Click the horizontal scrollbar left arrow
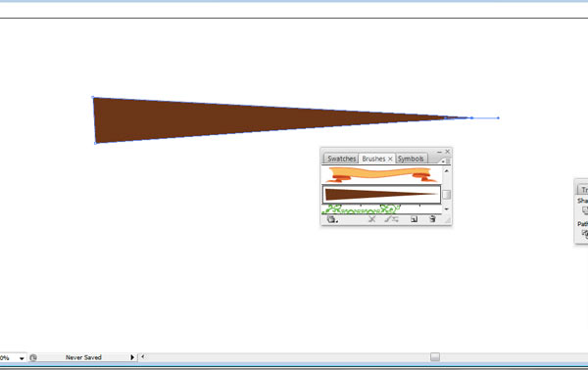The width and height of the screenshot is (588, 370). [x=143, y=357]
